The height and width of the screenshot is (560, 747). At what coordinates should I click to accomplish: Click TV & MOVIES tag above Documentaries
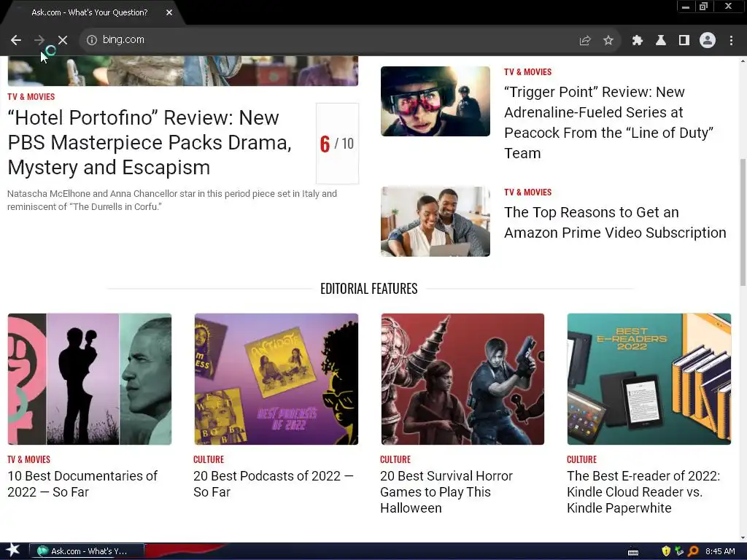[x=28, y=459]
